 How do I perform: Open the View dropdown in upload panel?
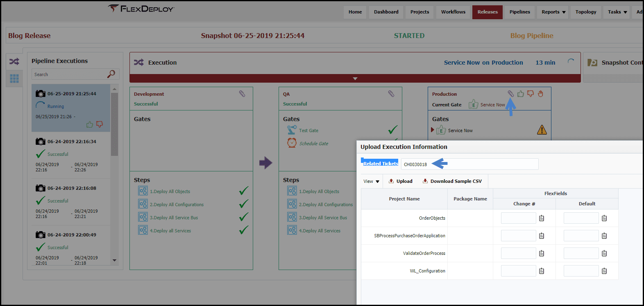coord(371,181)
